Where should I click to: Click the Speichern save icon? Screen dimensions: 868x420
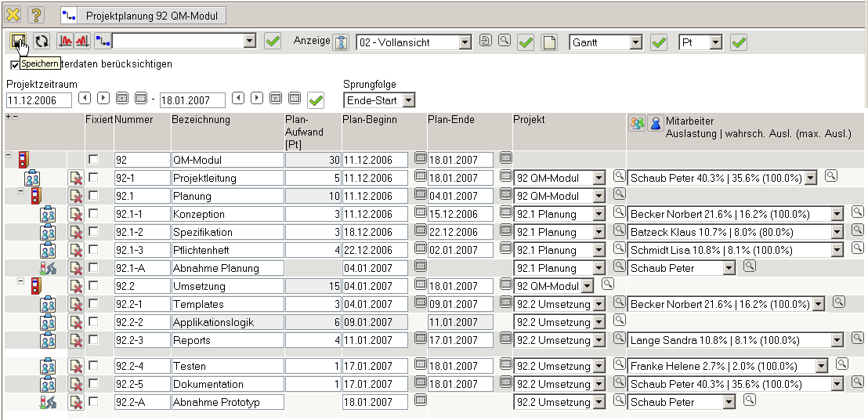(x=18, y=42)
